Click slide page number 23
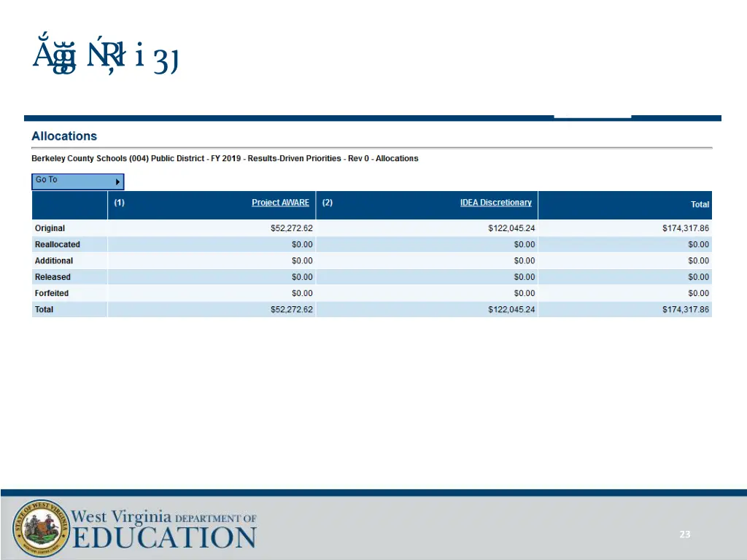This screenshot has width=747, height=560. tap(684, 534)
